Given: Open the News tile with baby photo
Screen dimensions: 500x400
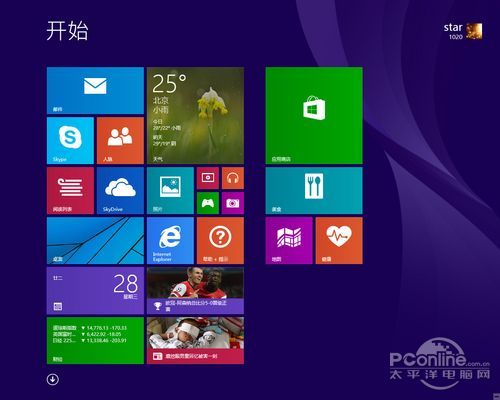Looking at the screenshot, I should coord(195,341).
